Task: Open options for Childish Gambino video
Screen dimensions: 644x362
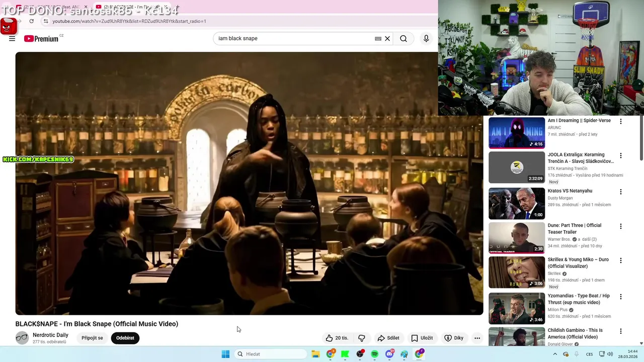Action: tap(620, 331)
